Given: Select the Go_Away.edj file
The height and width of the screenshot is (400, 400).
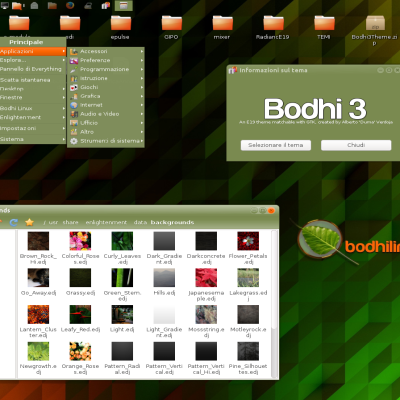Looking at the screenshot, I should pos(38,282).
